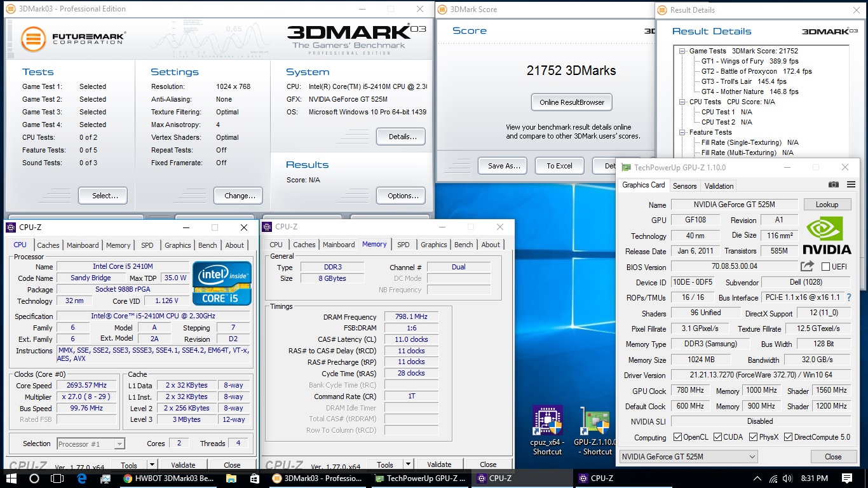Screen dimensions: 868x488
Task: Open Mainboard tab in left CPU-Z window
Action: point(83,245)
